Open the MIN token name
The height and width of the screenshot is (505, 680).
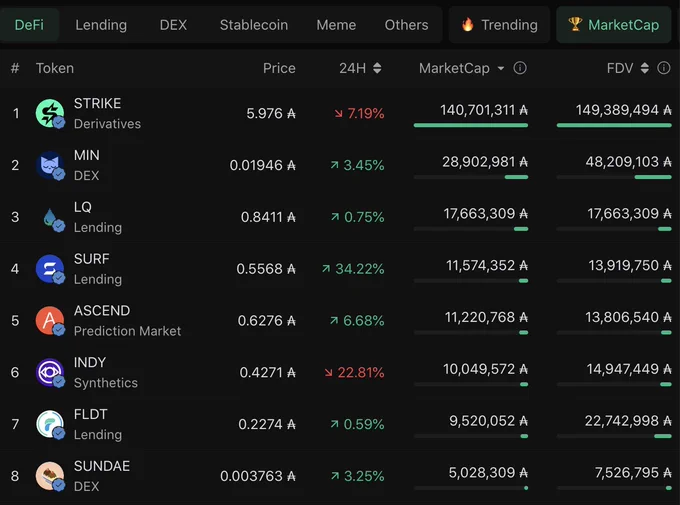[x=87, y=155]
